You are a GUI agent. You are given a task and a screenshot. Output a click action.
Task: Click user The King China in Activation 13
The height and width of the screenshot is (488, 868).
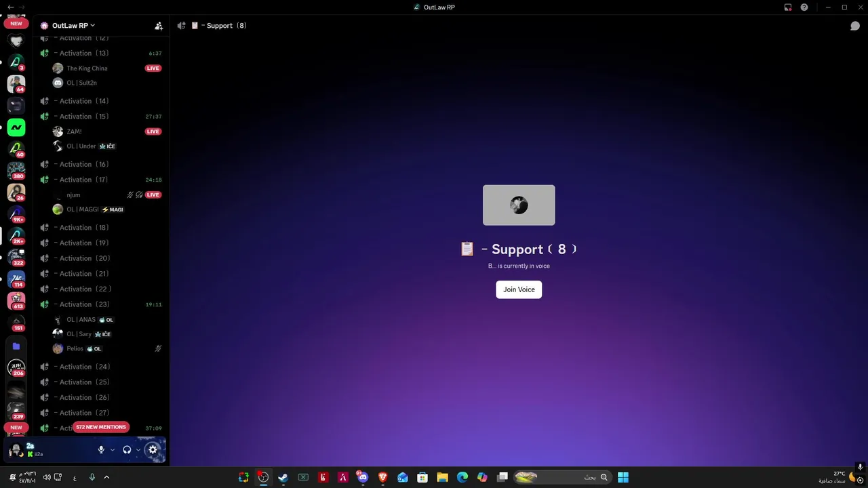tap(107, 68)
